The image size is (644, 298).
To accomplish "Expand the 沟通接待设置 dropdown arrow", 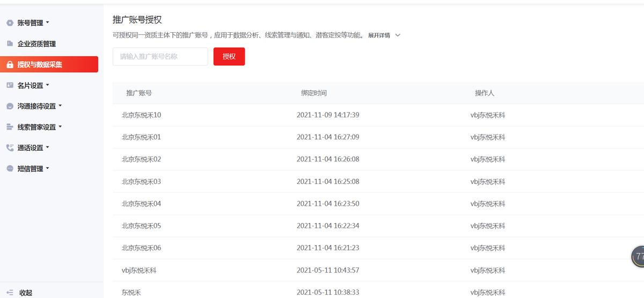I will click(x=60, y=106).
